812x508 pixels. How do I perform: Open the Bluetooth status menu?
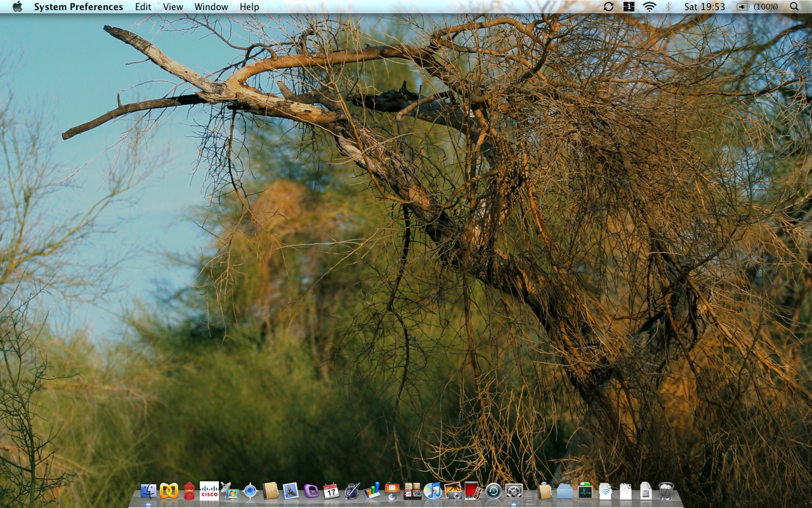pos(668,7)
